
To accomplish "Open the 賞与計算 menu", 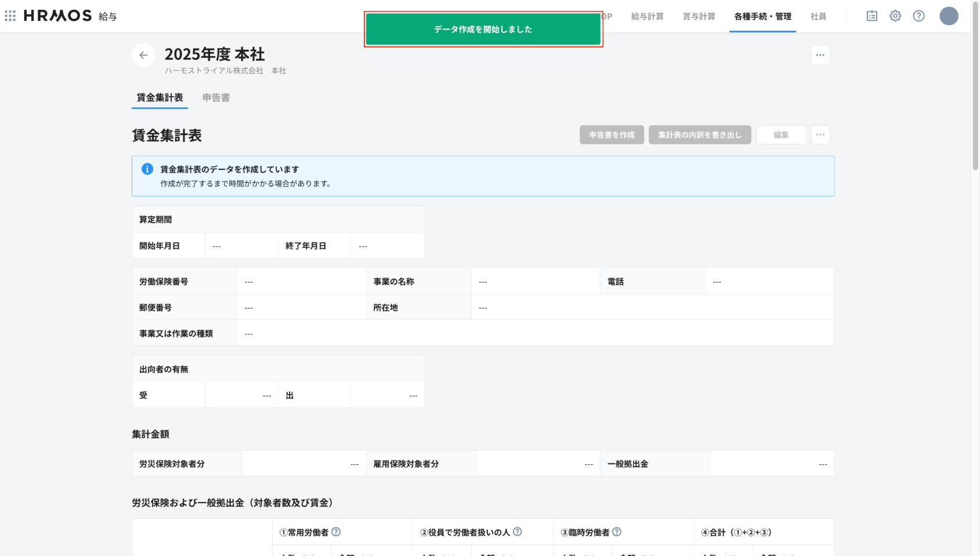I will point(699,16).
